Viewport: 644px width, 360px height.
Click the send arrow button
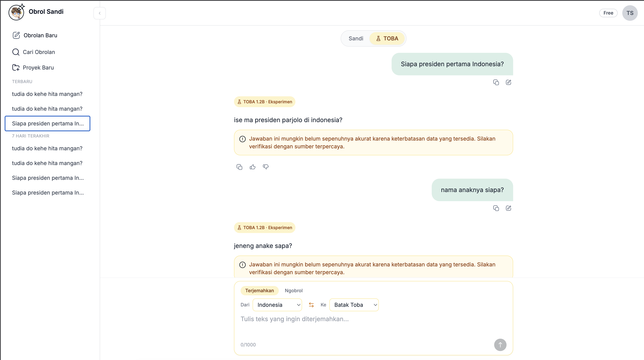coord(500,345)
